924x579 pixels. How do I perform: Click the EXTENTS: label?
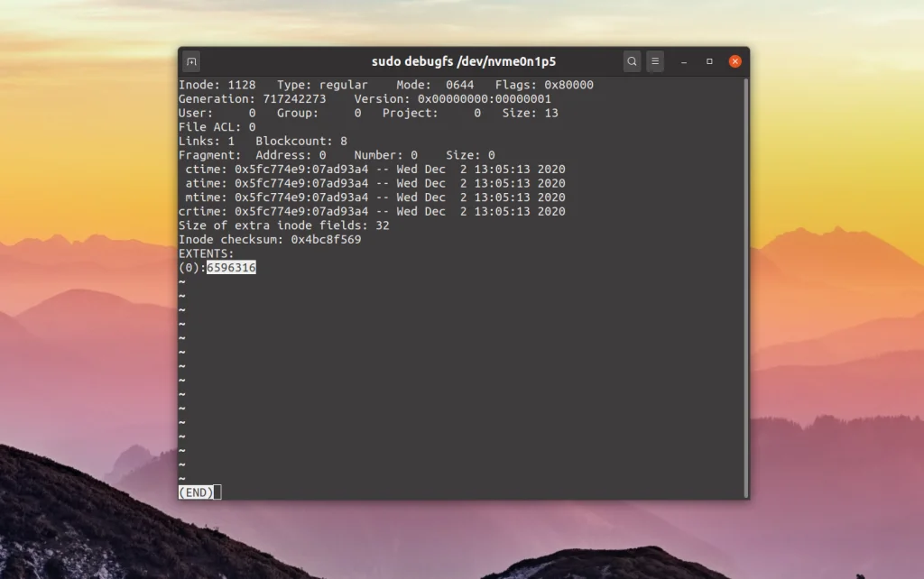point(205,253)
